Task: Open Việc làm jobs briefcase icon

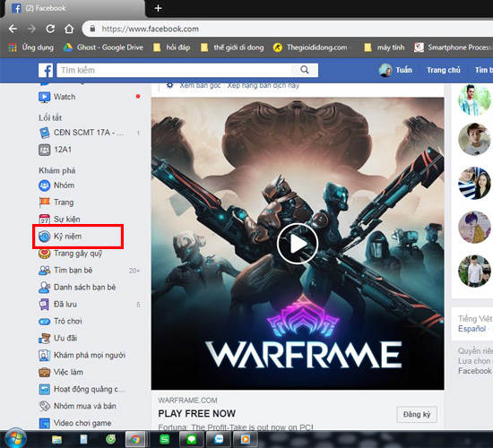Action: tap(44, 373)
